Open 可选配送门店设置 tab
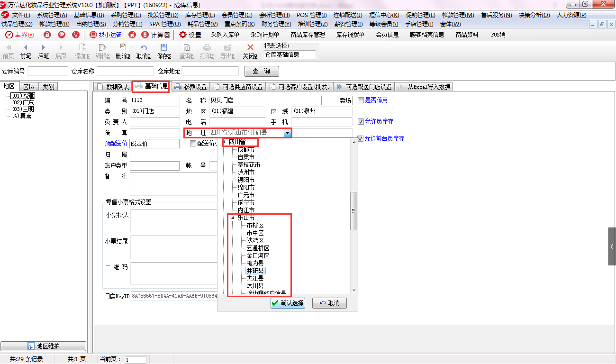The width and height of the screenshot is (616, 364). click(x=364, y=87)
